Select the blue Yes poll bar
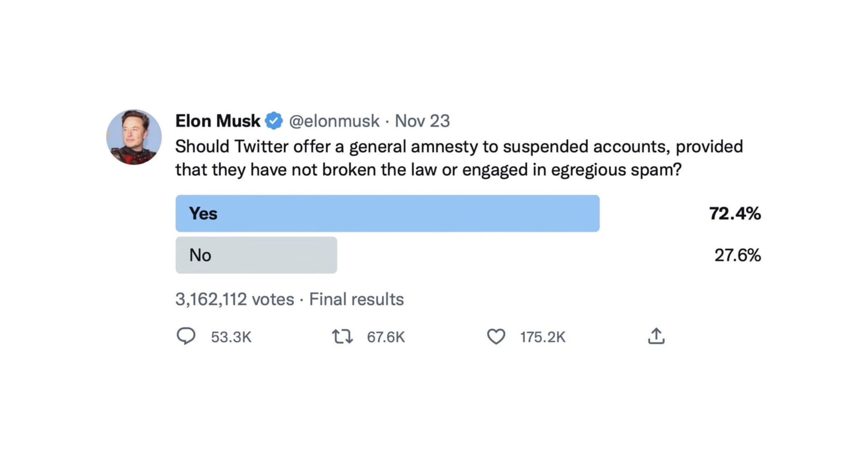The image size is (868, 463). point(387,213)
